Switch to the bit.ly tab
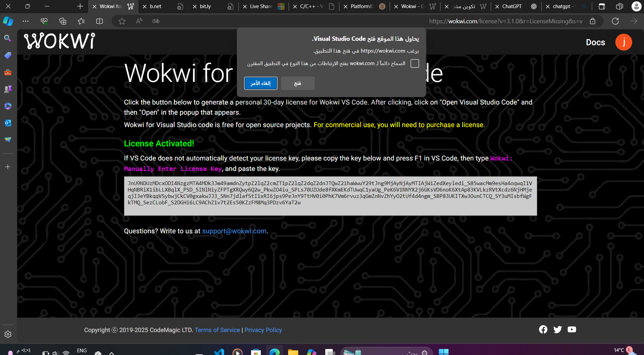This screenshot has width=644, height=355. click(212, 6)
